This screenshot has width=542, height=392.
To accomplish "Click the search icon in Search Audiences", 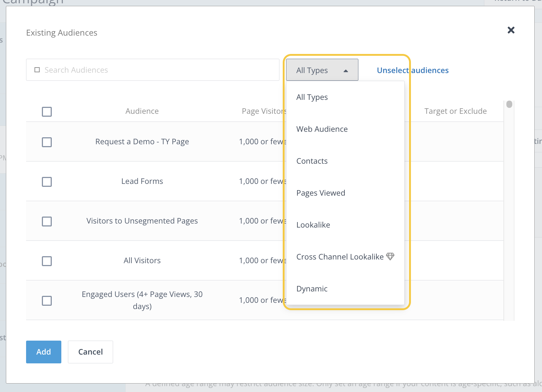I will click(x=37, y=70).
